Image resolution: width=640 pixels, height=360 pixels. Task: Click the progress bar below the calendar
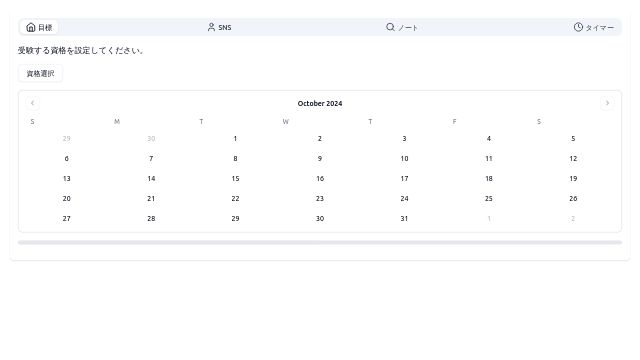(x=320, y=242)
